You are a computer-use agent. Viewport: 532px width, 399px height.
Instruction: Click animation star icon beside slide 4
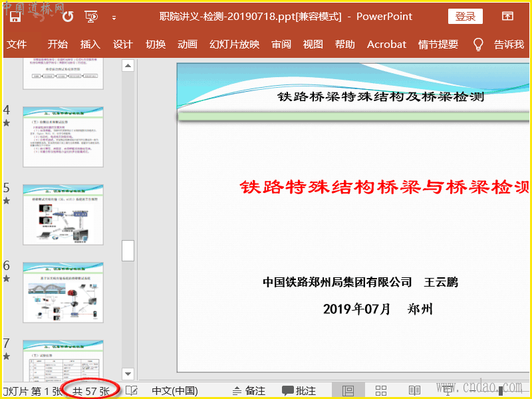click(x=7, y=123)
